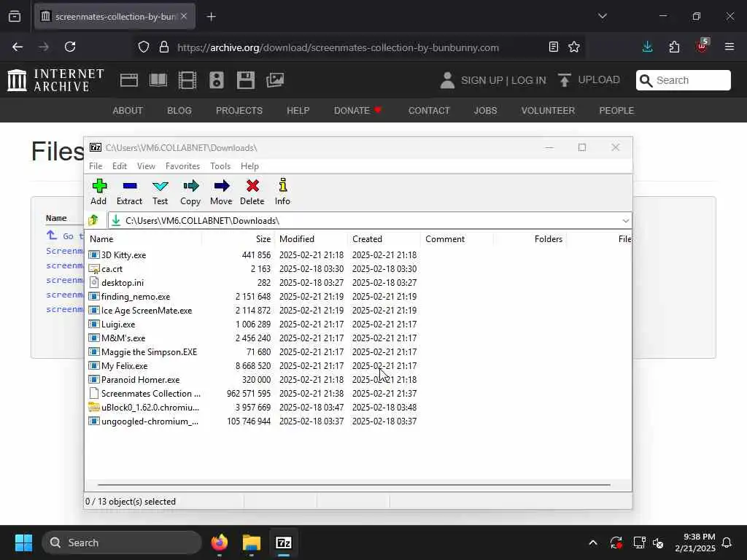747x560 pixels.
Task: Reload the archive.org page
Action: [x=70, y=47]
